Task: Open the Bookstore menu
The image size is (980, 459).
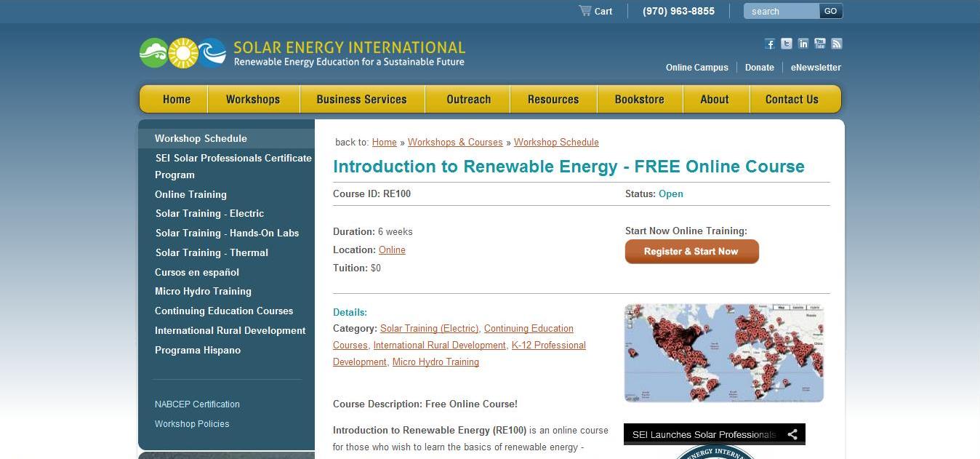Action: [640, 100]
